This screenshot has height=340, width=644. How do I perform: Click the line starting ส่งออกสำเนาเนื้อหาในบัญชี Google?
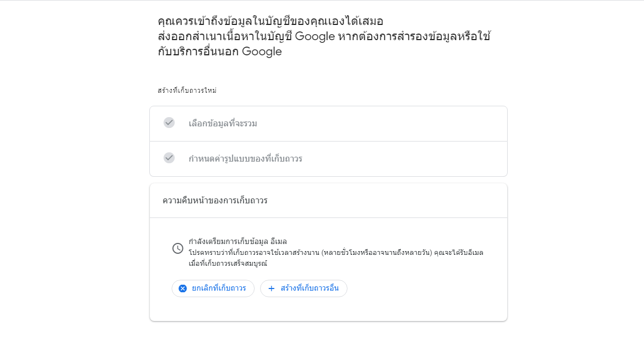pos(324,36)
